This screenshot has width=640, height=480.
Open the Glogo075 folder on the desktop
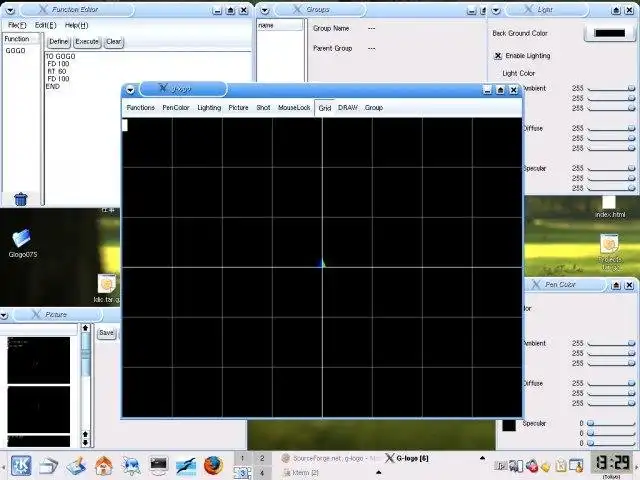pos(22,238)
